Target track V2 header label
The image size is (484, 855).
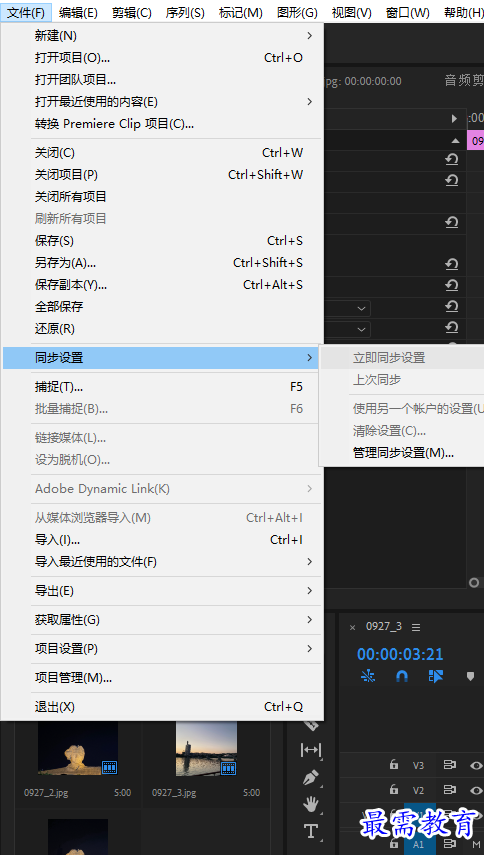pyautogui.click(x=418, y=790)
